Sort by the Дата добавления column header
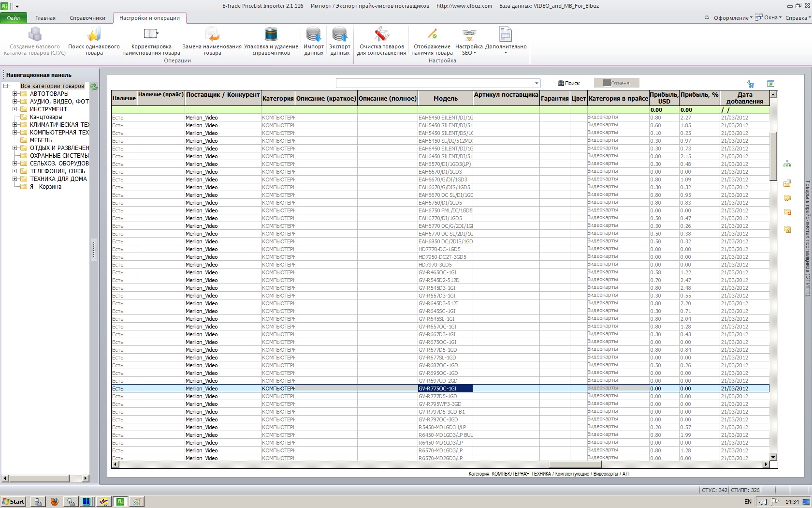 [745, 98]
